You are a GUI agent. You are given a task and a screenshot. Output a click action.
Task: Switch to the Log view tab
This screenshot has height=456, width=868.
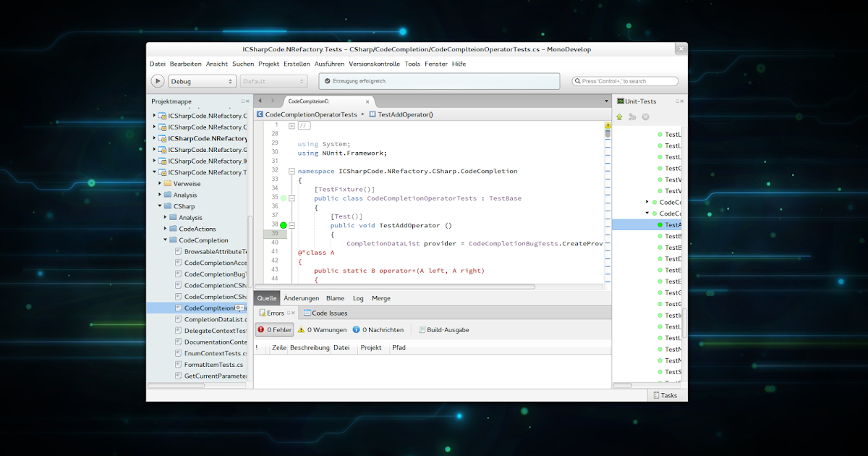[358, 298]
